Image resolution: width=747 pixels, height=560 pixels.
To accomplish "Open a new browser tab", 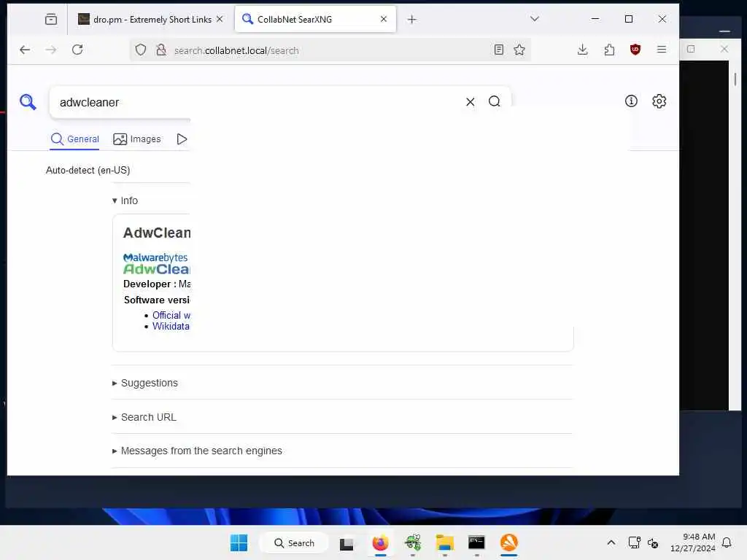I will coord(411,19).
